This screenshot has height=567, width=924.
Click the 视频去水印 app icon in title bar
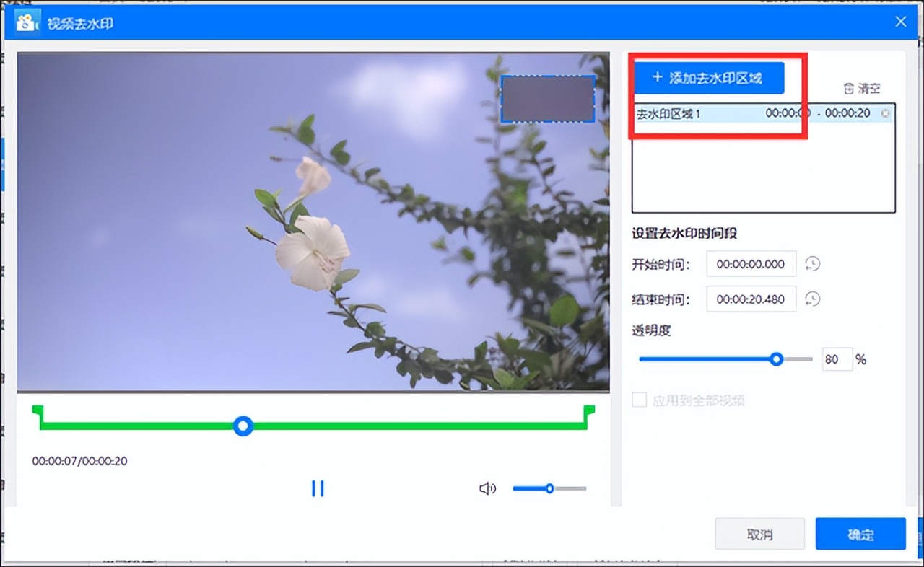(27, 22)
